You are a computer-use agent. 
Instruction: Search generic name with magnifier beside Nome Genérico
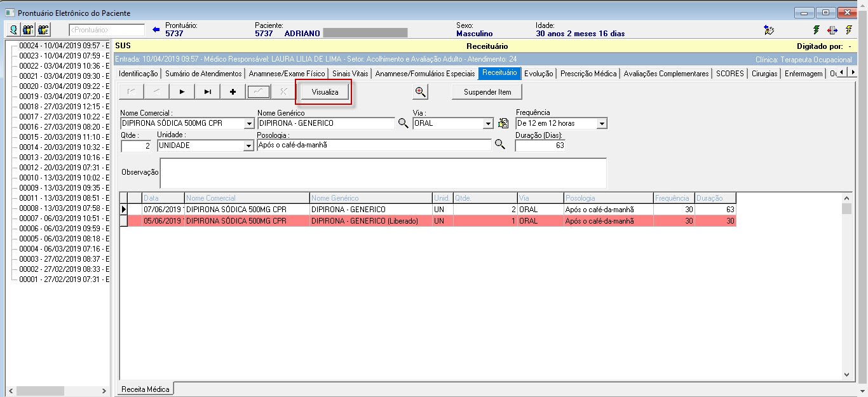click(403, 123)
